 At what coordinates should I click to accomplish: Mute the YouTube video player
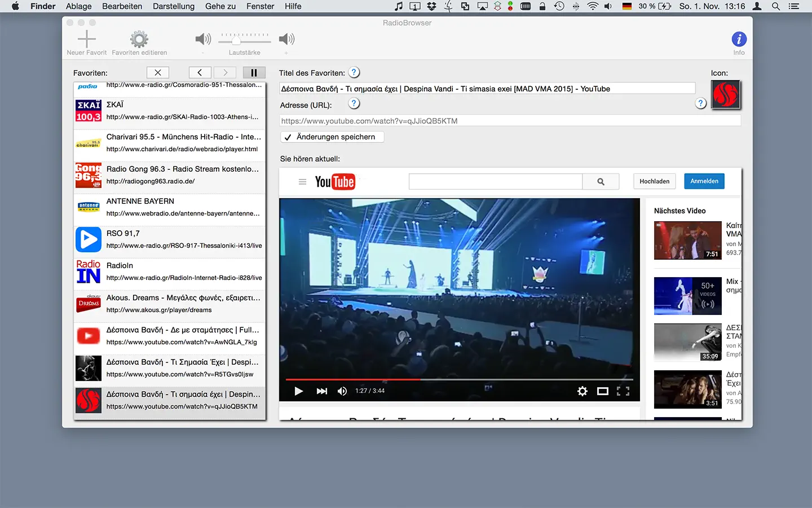[342, 391]
